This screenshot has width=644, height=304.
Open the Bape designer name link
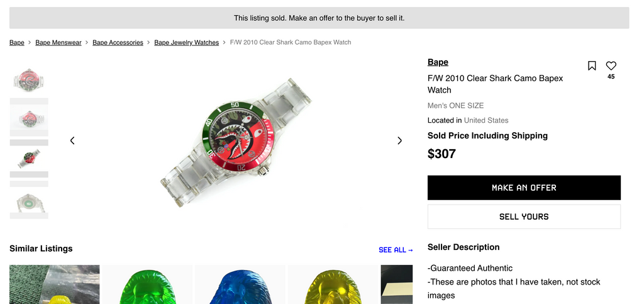[x=438, y=62]
